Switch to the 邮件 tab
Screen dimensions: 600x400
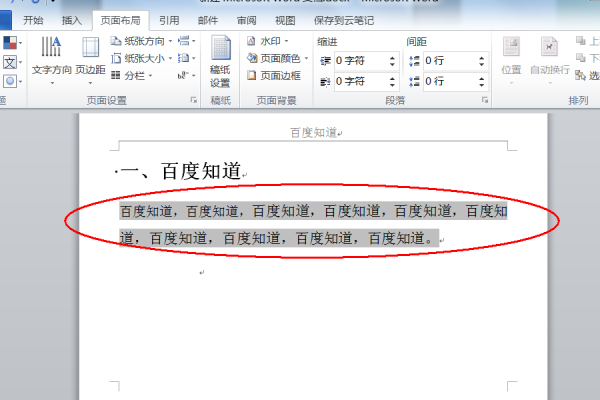pos(208,20)
